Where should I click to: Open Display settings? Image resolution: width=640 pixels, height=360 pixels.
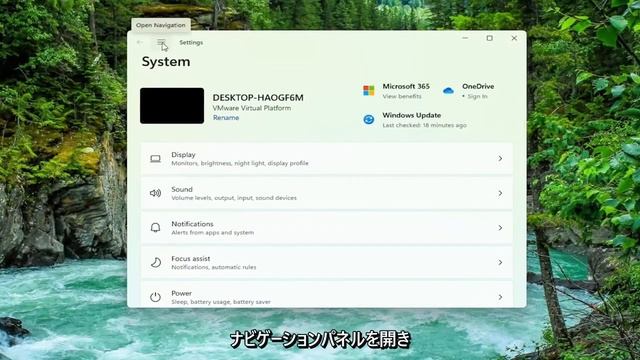pyautogui.click(x=327, y=159)
